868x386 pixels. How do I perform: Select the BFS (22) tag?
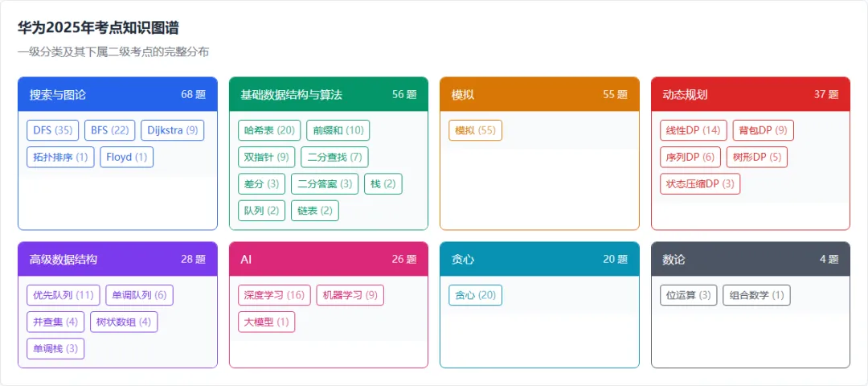point(109,130)
